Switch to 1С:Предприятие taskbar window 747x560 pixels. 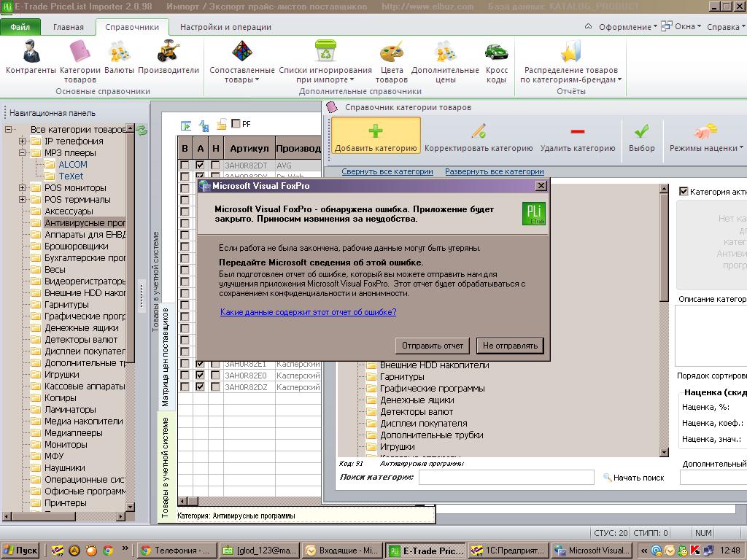508,551
